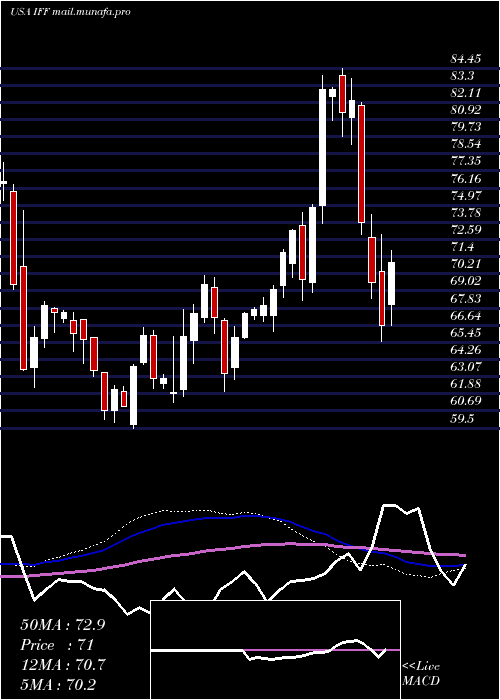Click the 66.64 price axis label

tap(466, 315)
